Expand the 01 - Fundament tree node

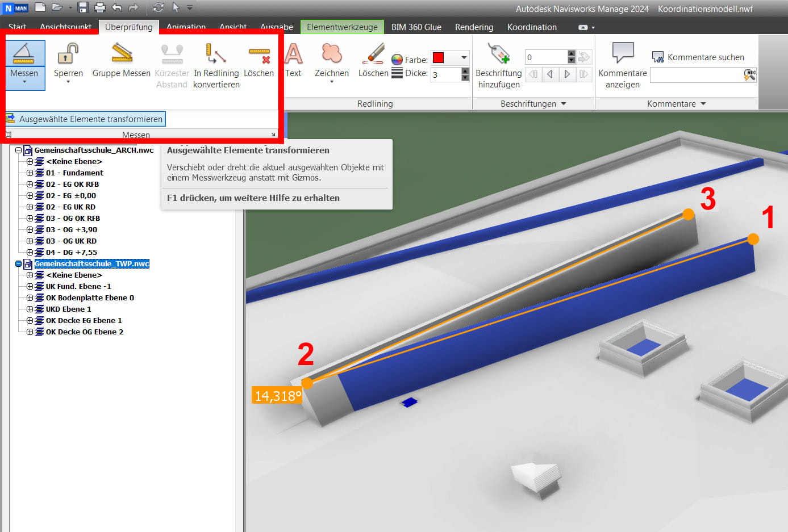(x=30, y=173)
